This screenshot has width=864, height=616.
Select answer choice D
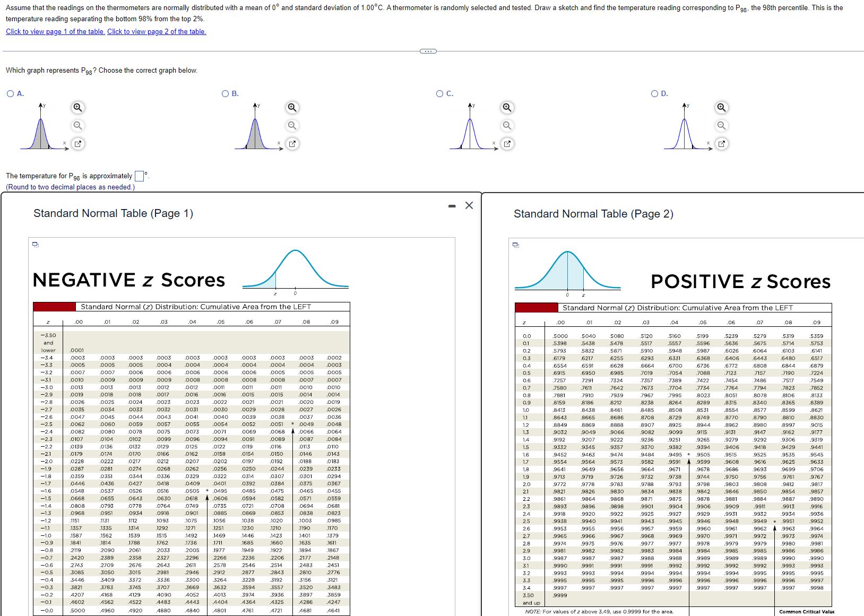[x=653, y=93]
